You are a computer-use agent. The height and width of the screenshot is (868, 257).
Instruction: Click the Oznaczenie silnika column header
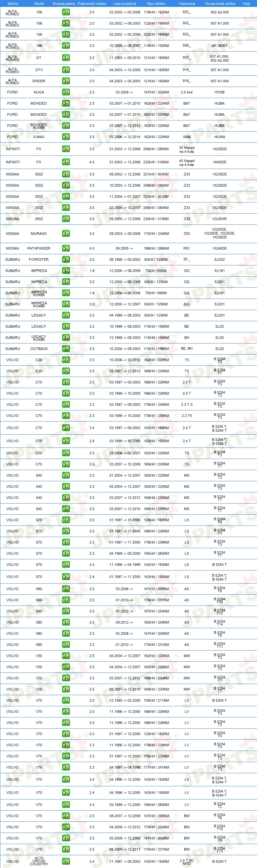[x=220, y=4]
